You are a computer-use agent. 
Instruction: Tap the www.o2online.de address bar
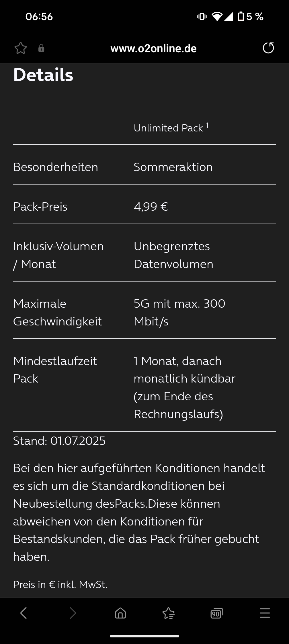tap(153, 49)
